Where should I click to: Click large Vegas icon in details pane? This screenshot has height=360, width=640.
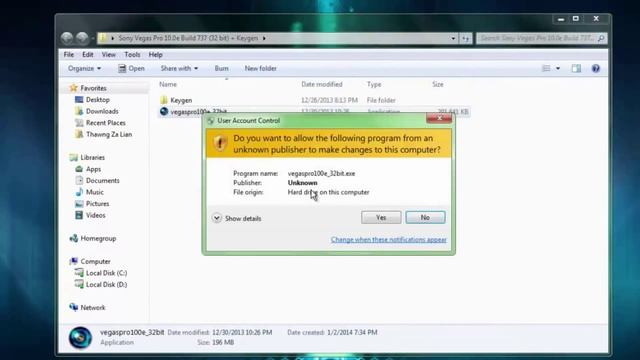coord(80,338)
